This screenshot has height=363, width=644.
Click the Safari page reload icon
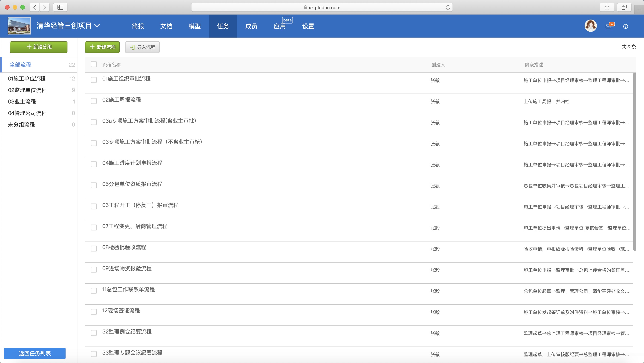(x=448, y=7)
